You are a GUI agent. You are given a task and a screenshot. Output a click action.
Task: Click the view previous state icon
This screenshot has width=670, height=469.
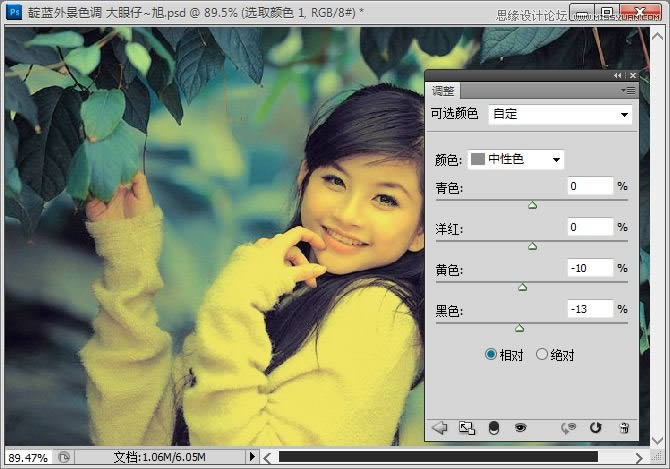[569, 428]
